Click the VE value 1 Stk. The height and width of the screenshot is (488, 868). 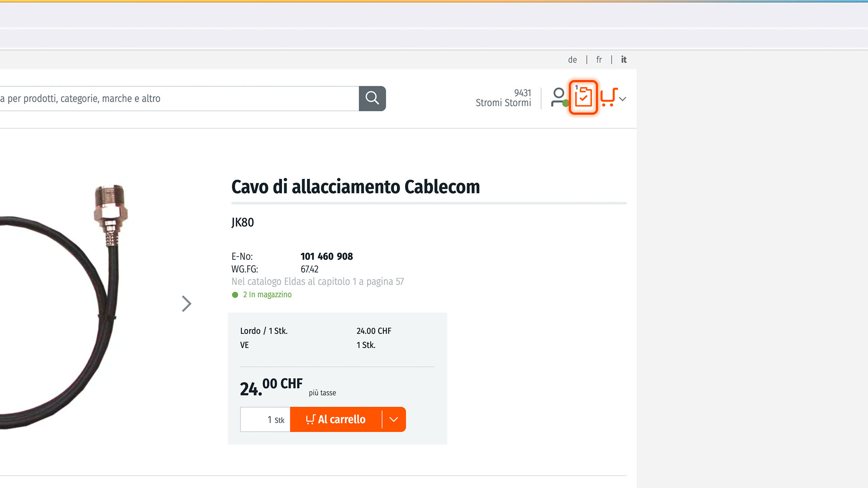tap(366, 345)
